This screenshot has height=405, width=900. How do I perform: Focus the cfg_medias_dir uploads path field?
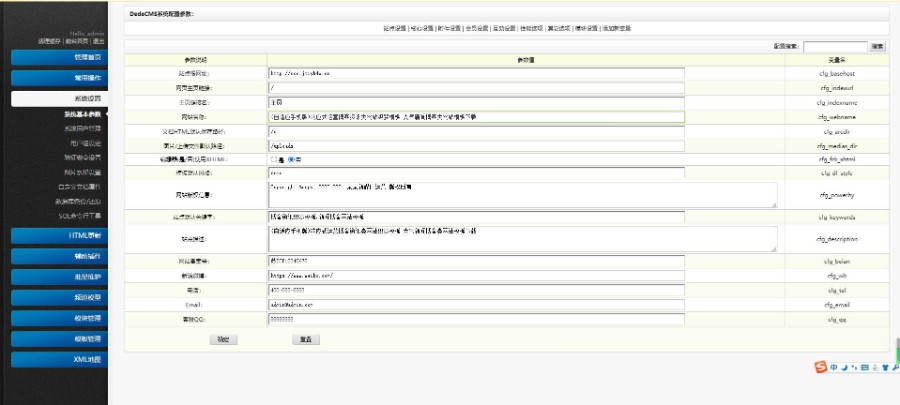[x=476, y=146]
